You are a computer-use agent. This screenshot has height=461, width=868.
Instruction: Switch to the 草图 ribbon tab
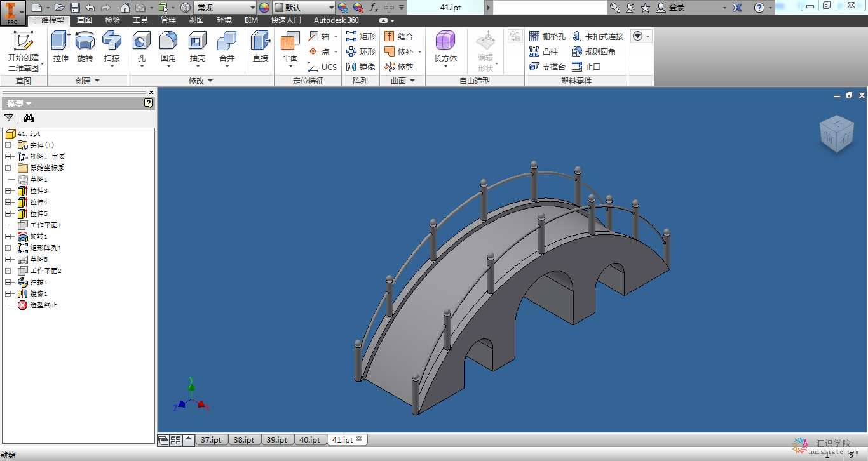pos(84,20)
